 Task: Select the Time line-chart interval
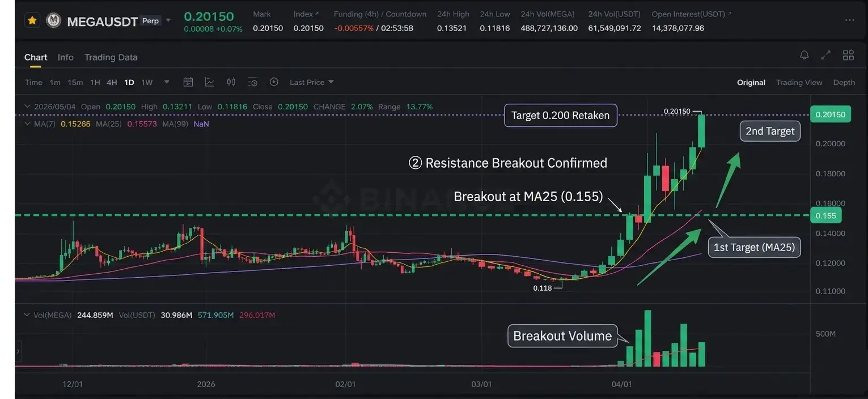pyautogui.click(x=33, y=82)
